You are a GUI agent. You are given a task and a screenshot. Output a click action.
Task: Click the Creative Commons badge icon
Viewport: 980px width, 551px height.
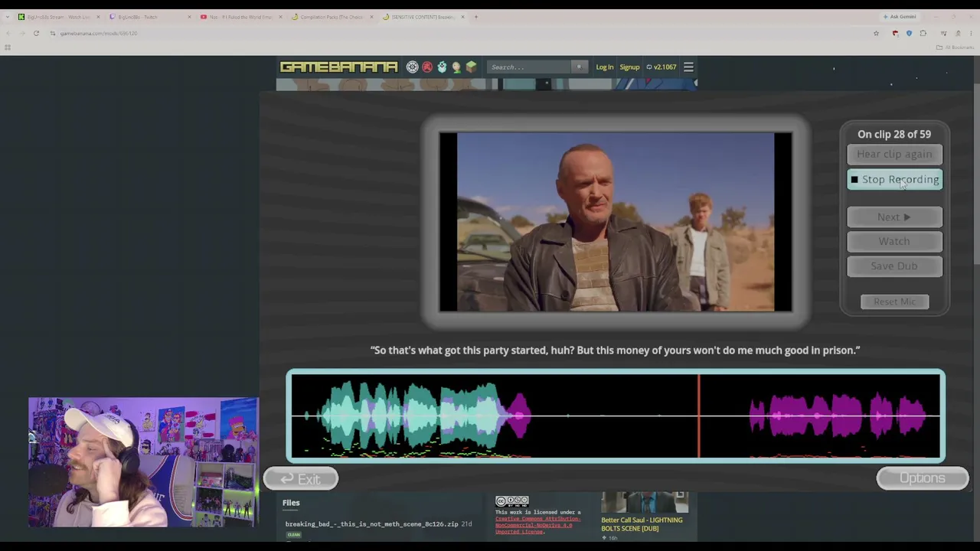pos(512,502)
